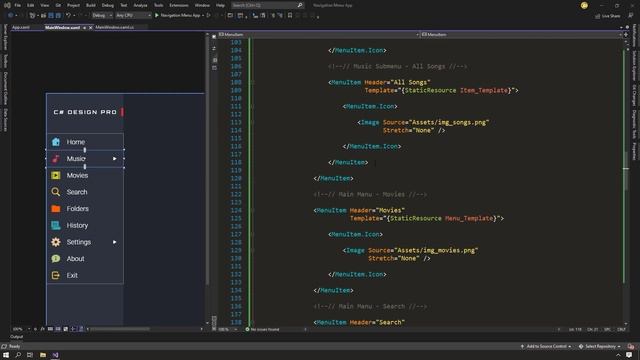640x360 pixels.
Task: Click Select Repository
Action: coord(600,347)
